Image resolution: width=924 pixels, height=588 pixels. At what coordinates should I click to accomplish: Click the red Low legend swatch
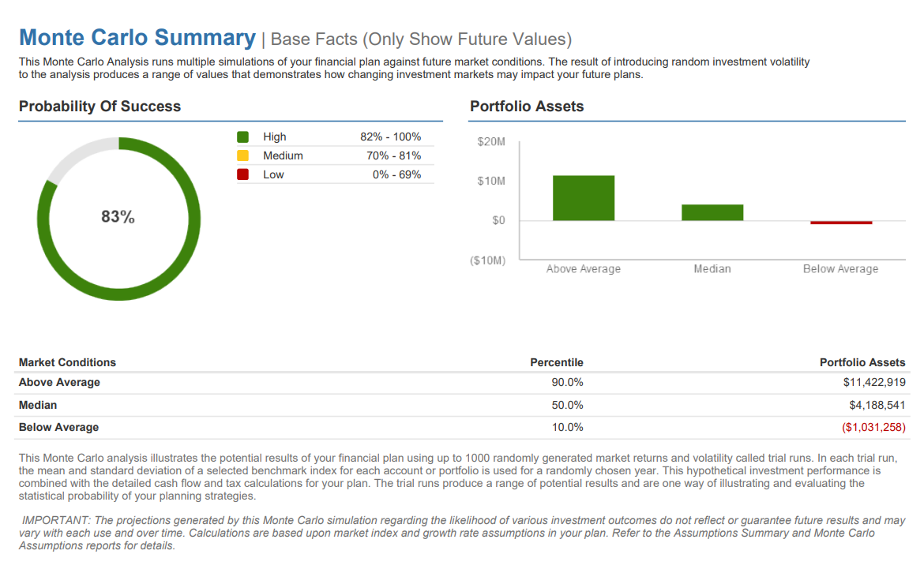point(243,174)
